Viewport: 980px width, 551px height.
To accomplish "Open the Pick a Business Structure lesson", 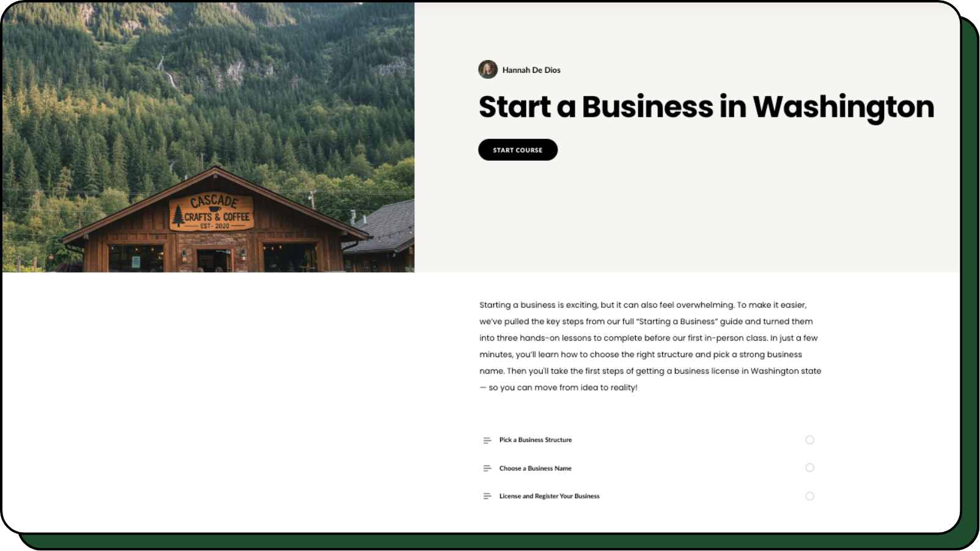I will tap(536, 440).
